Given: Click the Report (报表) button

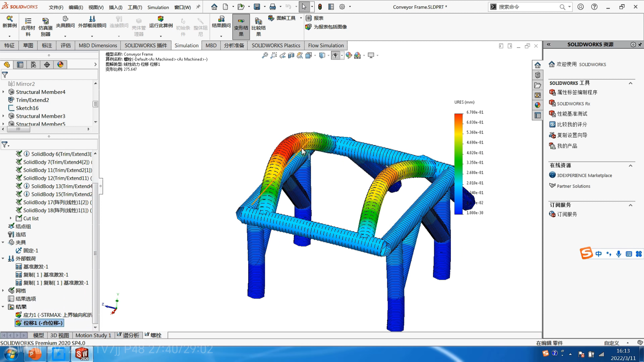Looking at the screenshot, I should 315,18.
